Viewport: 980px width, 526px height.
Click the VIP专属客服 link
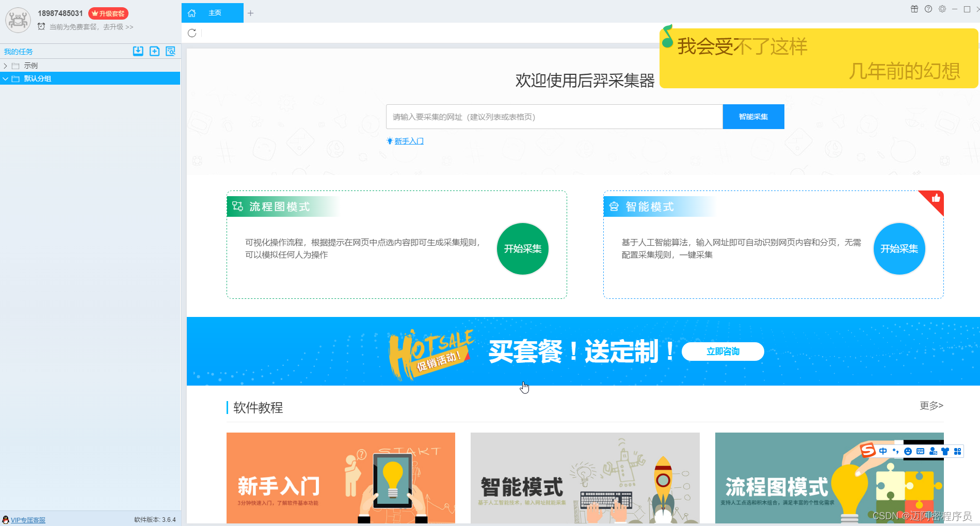pyautogui.click(x=28, y=520)
